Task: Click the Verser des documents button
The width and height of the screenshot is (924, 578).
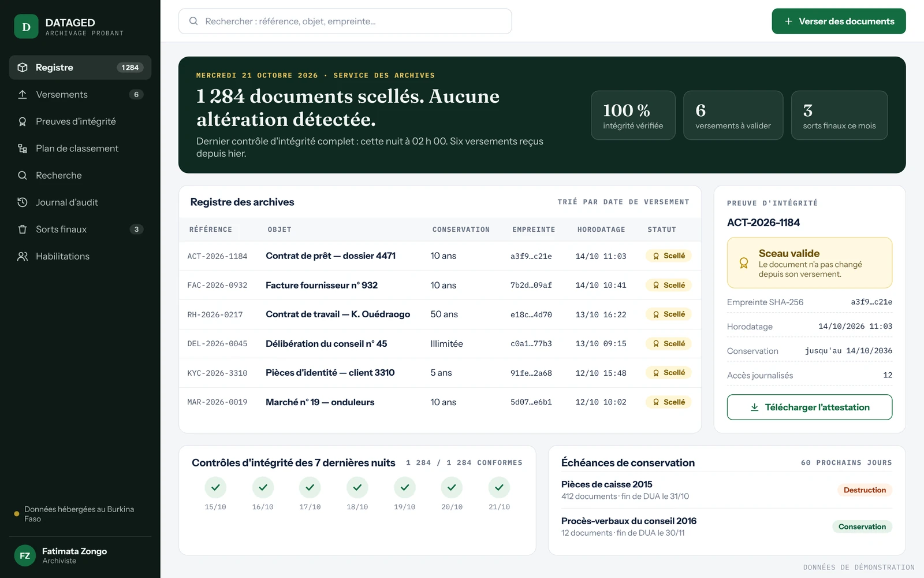Action: [839, 21]
